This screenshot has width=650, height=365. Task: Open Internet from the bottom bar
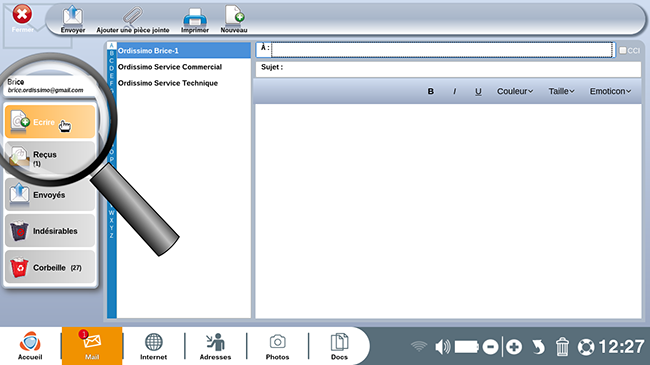coord(153,346)
